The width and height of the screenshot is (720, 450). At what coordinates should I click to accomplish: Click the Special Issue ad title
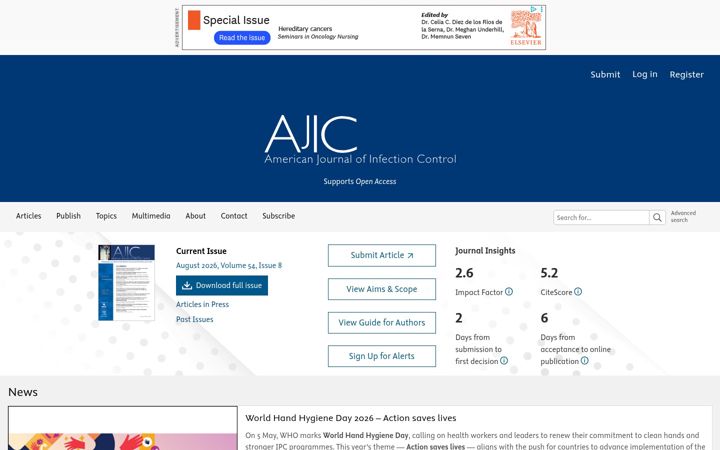coord(236,20)
